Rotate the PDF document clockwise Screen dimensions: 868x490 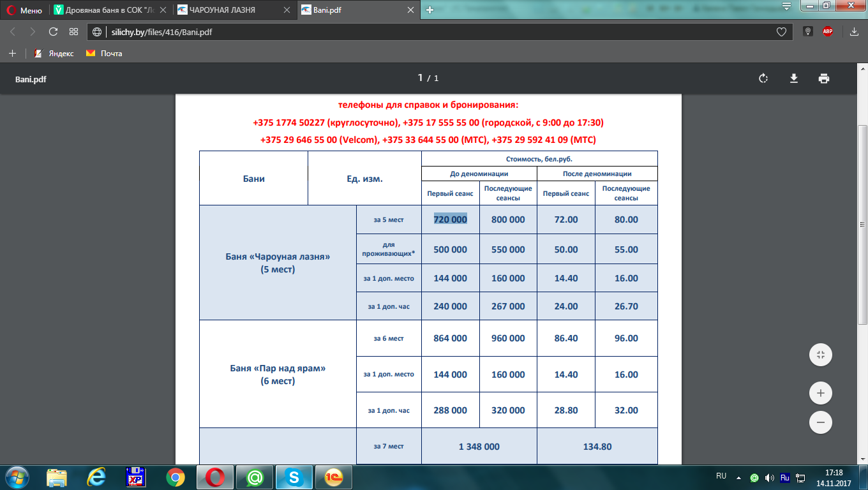click(763, 78)
